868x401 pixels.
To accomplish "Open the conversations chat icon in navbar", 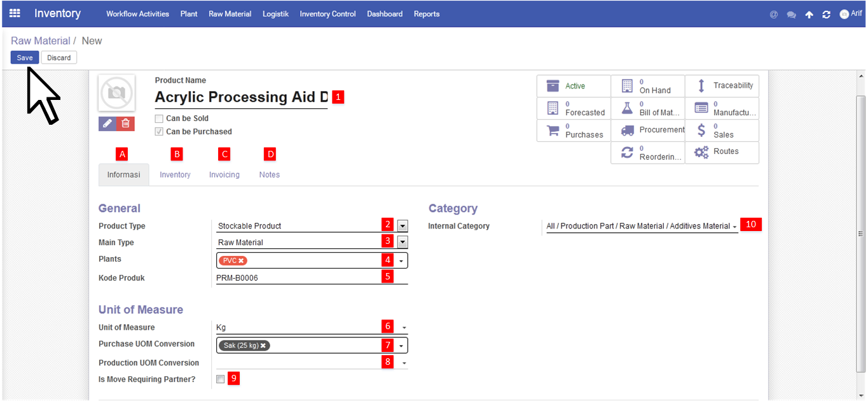I will 791,15.
